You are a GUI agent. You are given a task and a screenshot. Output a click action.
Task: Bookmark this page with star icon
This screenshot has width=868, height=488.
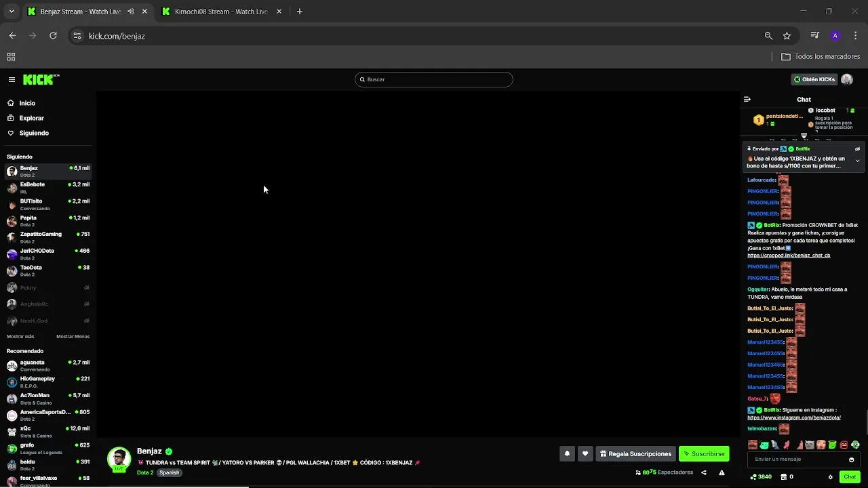click(787, 36)
